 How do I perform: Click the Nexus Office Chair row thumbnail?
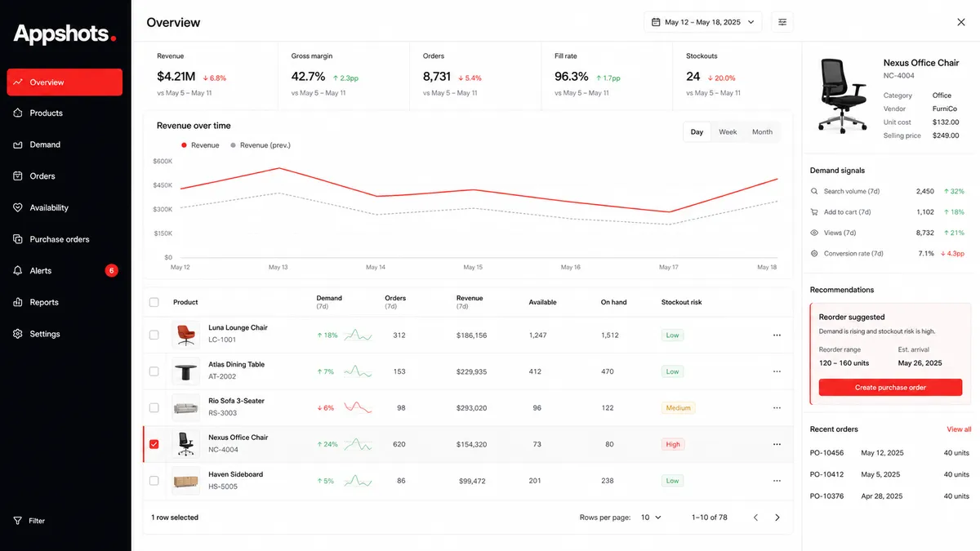pyautogui.click(x=186, y=444)
